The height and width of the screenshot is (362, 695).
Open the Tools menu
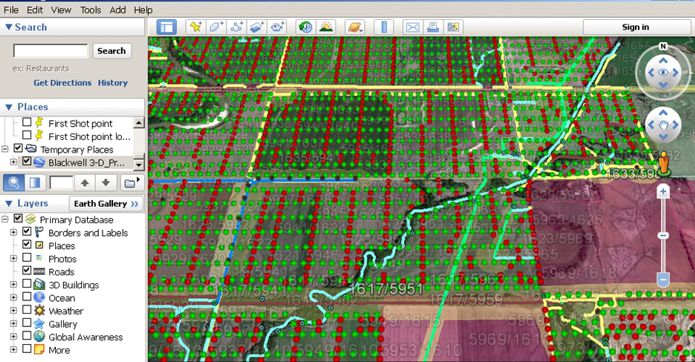tap(90, 10)
